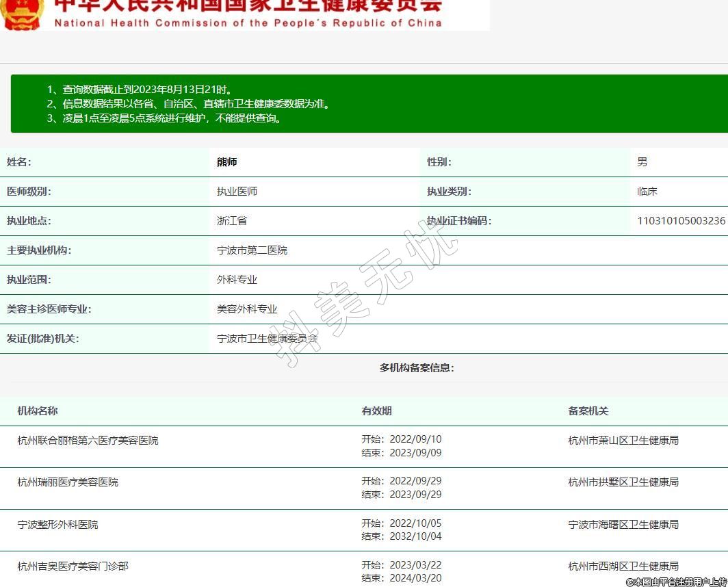Click the 备案机关 column header
728x587 pixels.
pyautogui.click(x=588, y=411)
